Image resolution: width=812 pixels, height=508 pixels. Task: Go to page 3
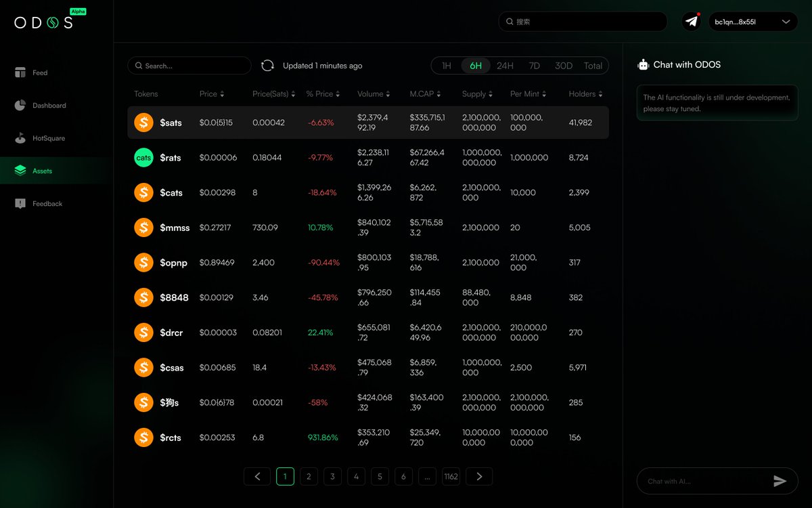(332, 476)
